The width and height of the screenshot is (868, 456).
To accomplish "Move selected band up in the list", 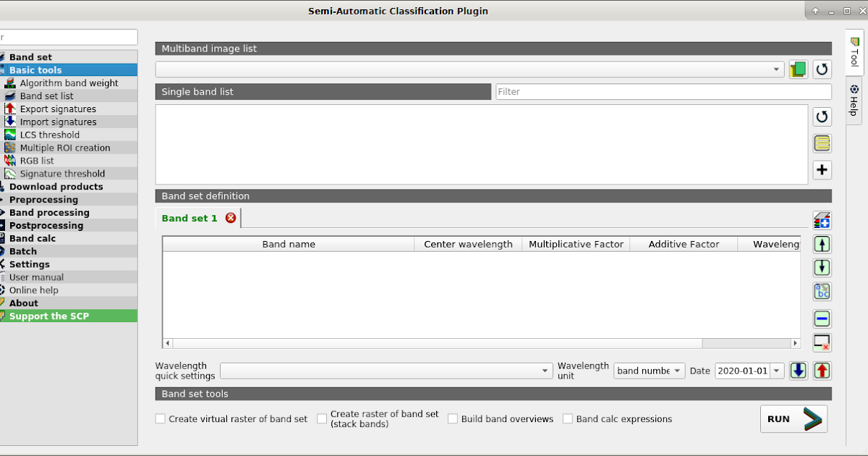I will click(822, 244).
